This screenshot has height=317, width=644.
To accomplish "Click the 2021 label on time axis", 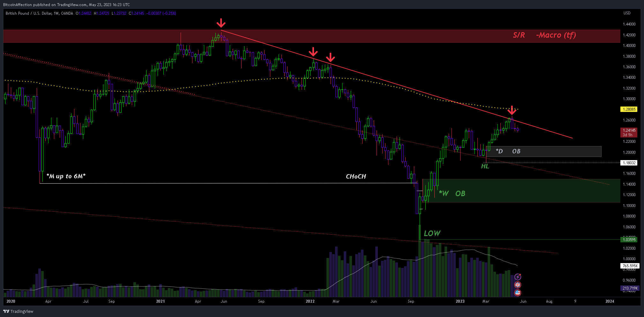I will (161, 301).
